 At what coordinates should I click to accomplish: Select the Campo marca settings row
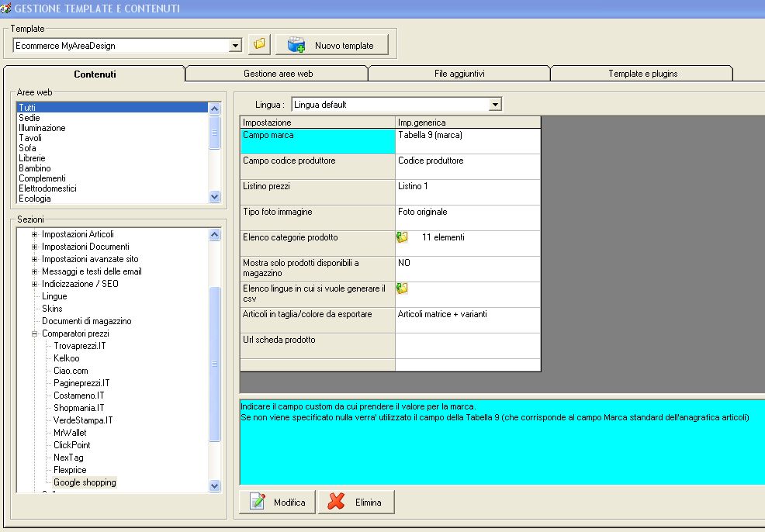click(x=317, y=141)
